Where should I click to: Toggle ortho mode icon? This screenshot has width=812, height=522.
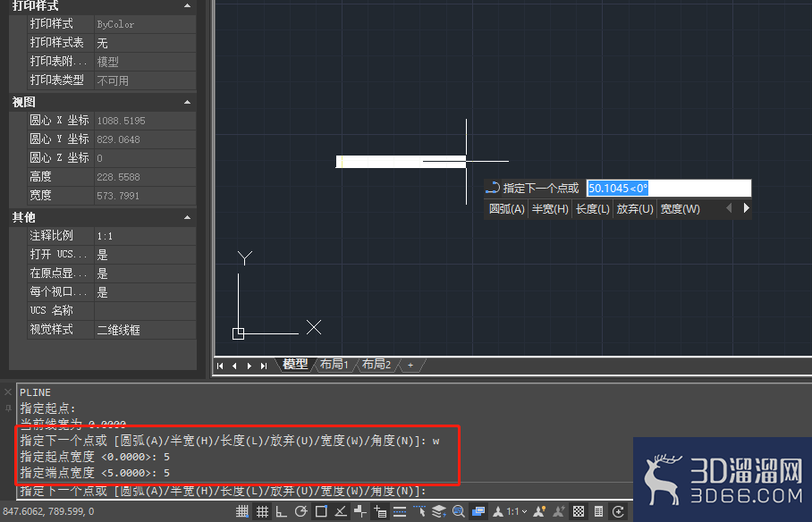click(x=281, y=511)
